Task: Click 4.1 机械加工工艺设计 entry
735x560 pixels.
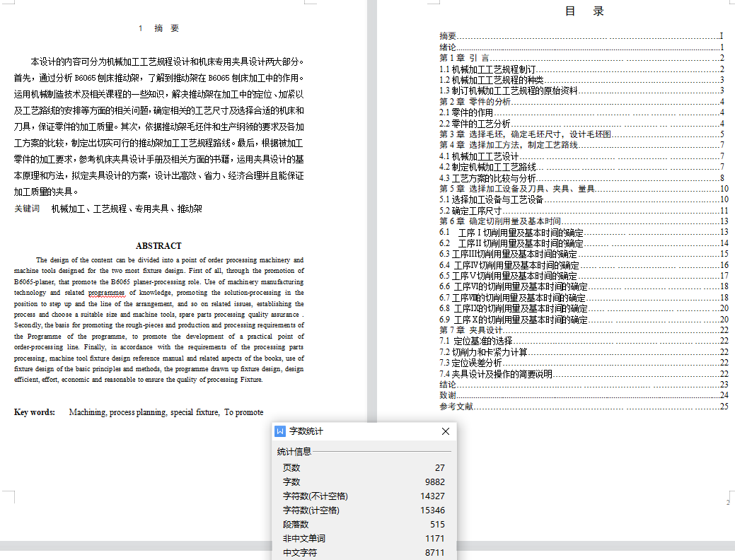Action: click(581, 156)
